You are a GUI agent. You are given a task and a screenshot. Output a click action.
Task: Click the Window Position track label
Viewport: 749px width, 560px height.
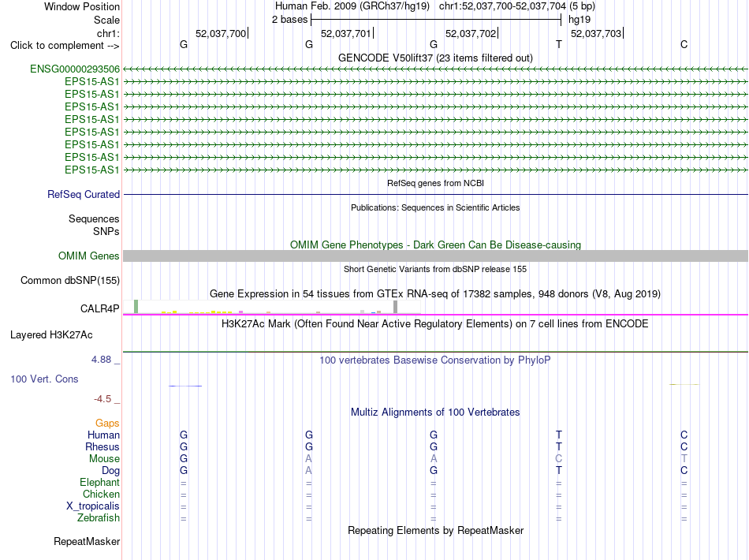(82, 6)
